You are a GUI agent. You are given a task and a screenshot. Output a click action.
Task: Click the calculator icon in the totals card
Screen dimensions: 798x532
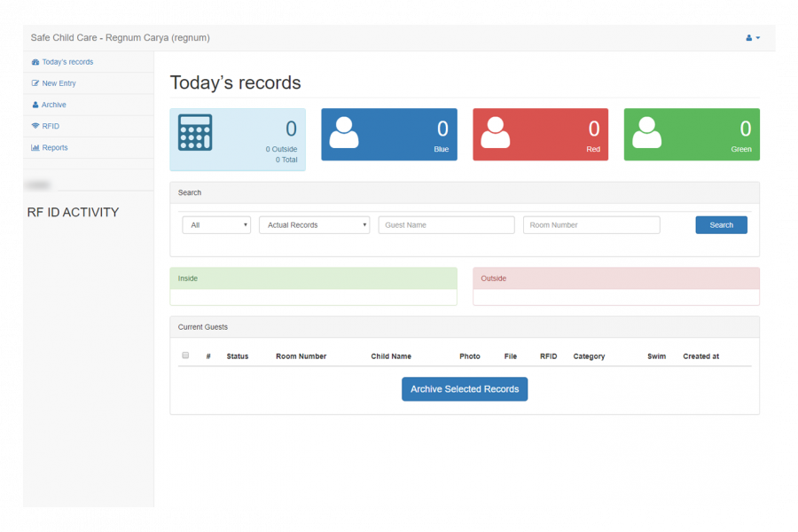pos(195,133)
